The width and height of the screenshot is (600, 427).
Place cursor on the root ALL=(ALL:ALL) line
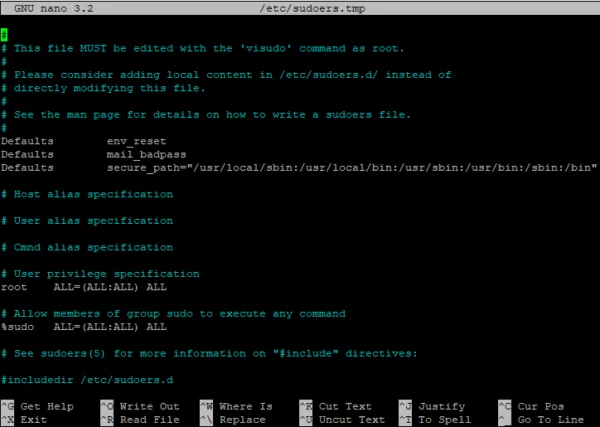84,287
